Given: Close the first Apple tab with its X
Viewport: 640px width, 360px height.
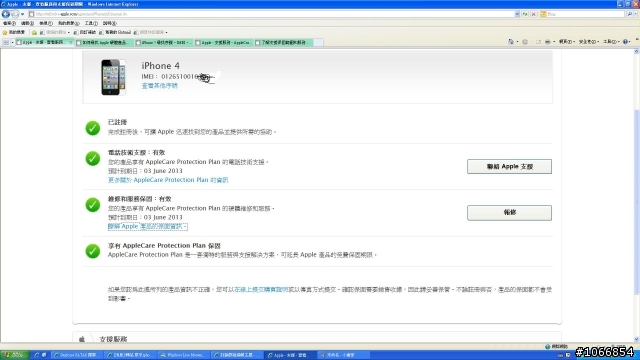Looking at the screenshot, I should click(71, 42).
